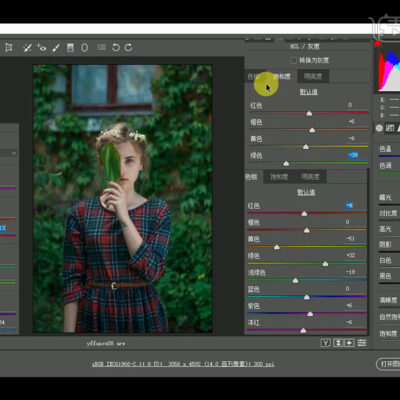Screen dimensions: 400x400
Task: Toggle the before/after Y preview button
Action: tap(326, 343)
